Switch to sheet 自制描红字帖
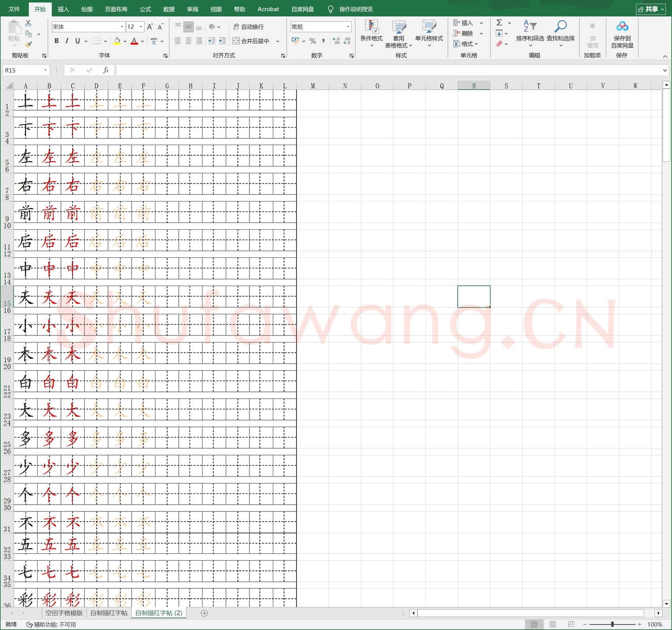The width and height of the screenshot is (672, 630). [x=109, y=613]
